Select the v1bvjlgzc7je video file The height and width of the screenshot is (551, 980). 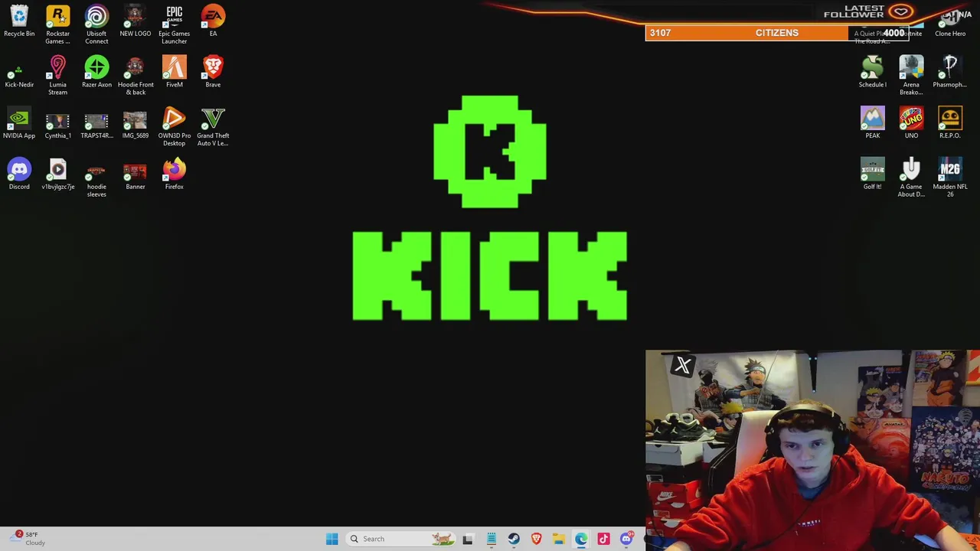pyautogui.click(x=57, y=175)
